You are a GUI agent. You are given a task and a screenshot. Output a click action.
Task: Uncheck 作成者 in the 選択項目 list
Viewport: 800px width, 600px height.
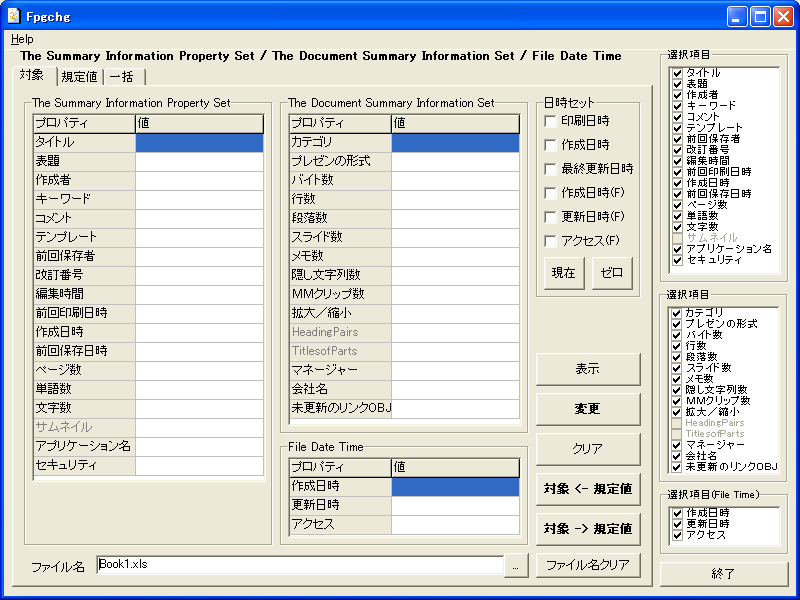tap(678, 95)
